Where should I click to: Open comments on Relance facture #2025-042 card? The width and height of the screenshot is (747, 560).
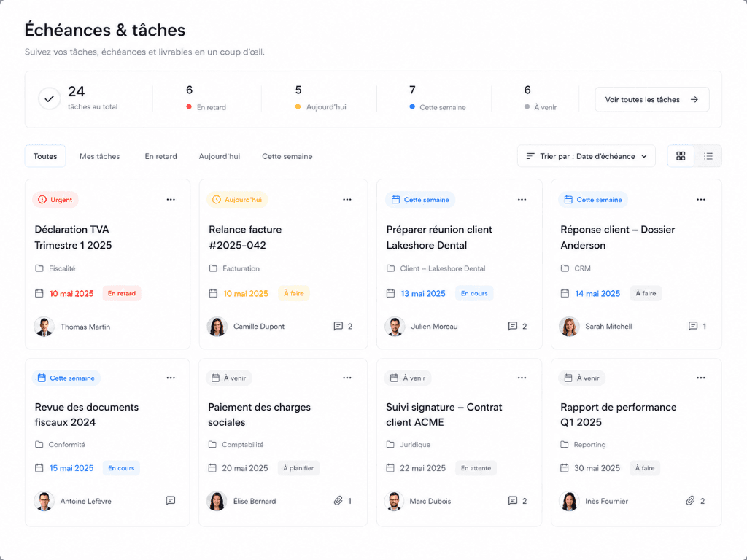pyautogui.click(x=338, y=326)
